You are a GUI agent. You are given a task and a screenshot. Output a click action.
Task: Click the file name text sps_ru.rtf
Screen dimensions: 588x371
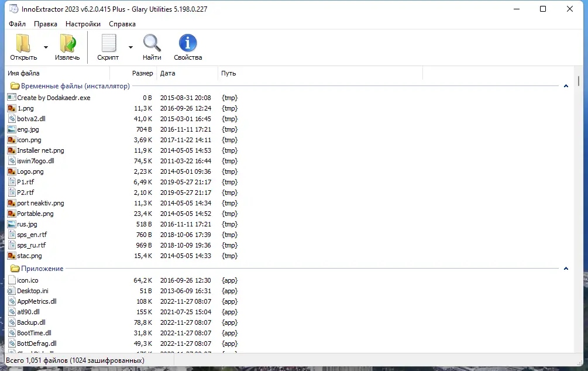(x=32, y=245)
